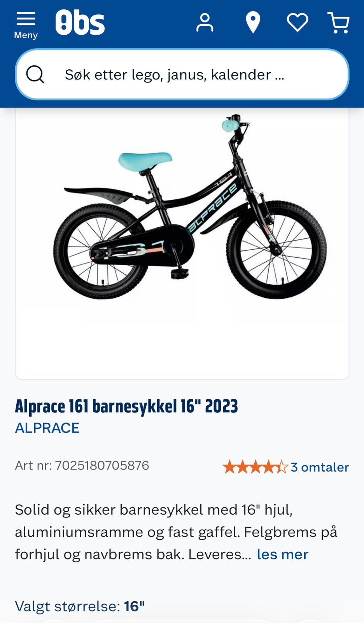Tap the 'Valgt størrelse: 16"' size label
The image size is (364, 623).
[x=80, y=606]
